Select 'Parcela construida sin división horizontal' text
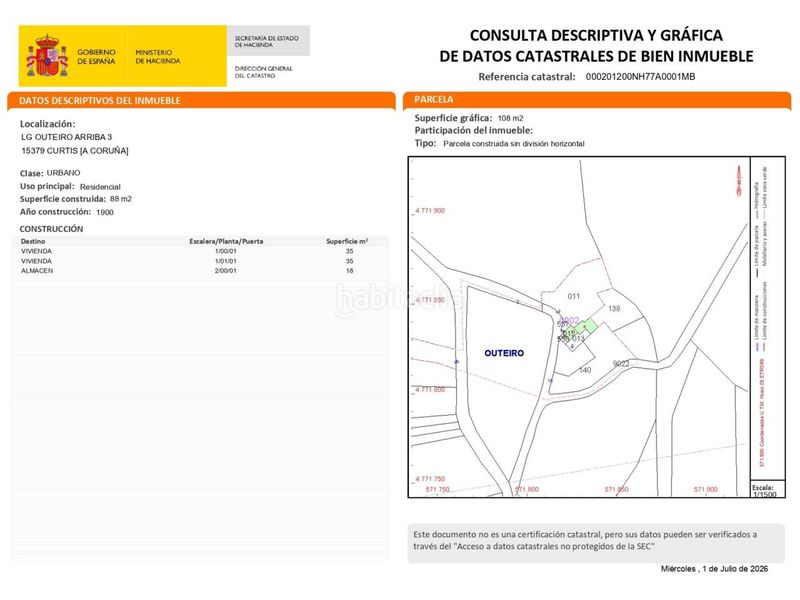 pyautogui.click(x=514, y=144)
